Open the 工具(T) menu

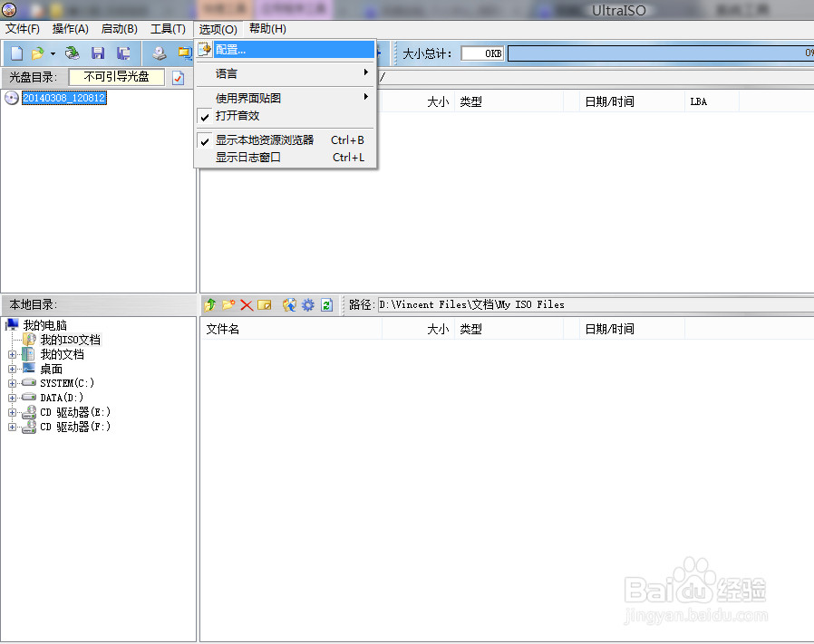coord(168,29)
